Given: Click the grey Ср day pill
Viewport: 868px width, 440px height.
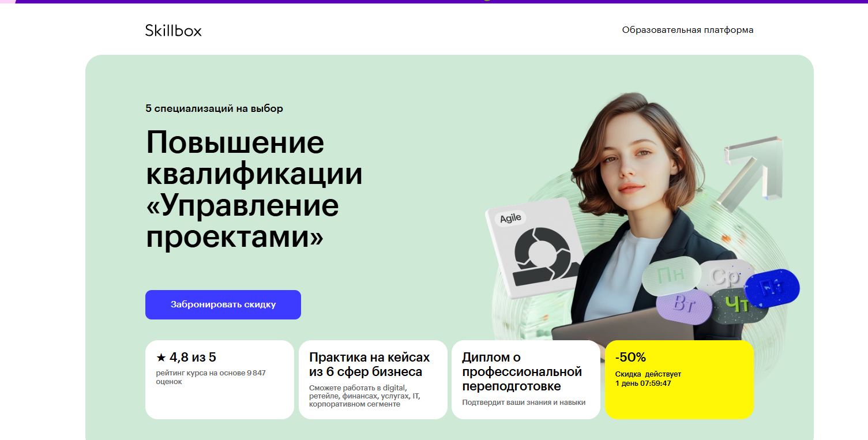Looking at the screenshot, I should 725,276.
